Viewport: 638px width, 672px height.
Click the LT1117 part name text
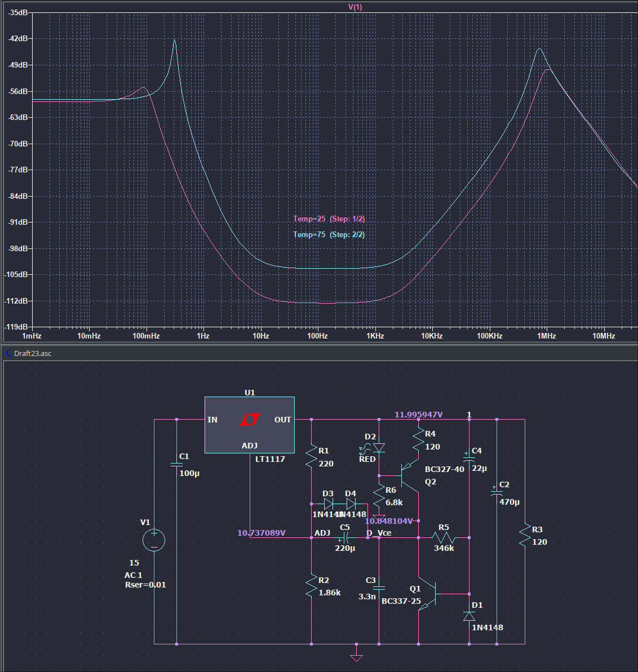[270, 459]
